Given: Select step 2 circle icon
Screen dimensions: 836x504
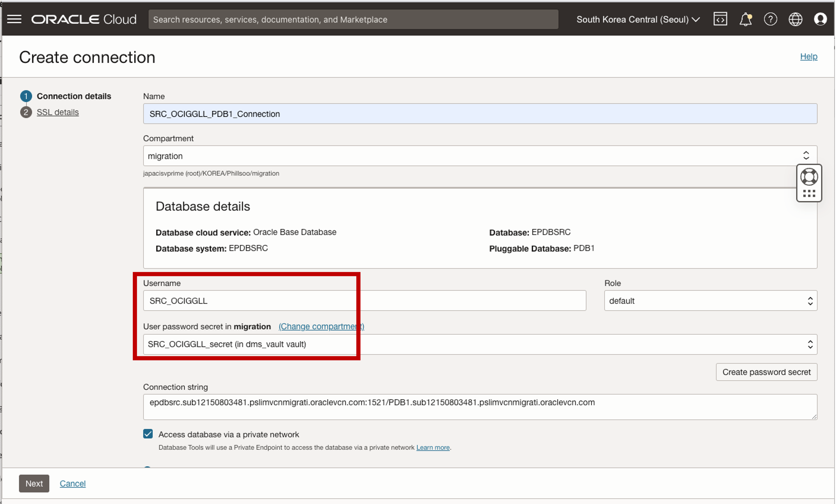Looking at the screenshot, I should coord(26,112).
